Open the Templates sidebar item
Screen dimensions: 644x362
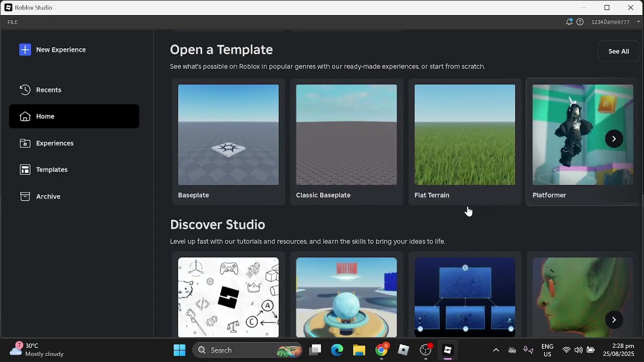coord(74,169)
